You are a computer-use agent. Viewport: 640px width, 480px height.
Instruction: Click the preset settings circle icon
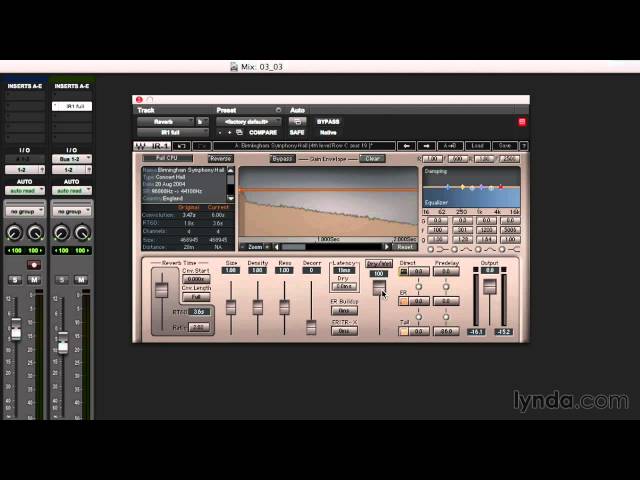tap(278, 110)
